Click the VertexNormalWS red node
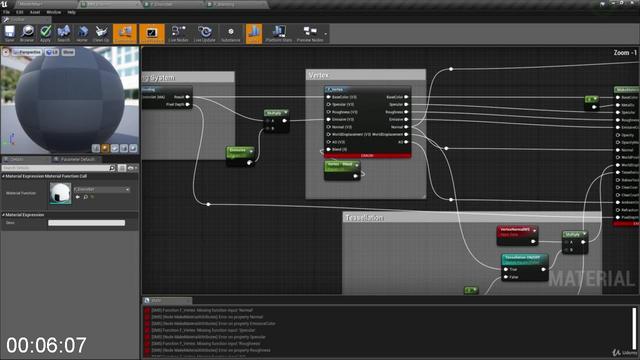Viewport: 640px width, 360px height. click(517, 236)
